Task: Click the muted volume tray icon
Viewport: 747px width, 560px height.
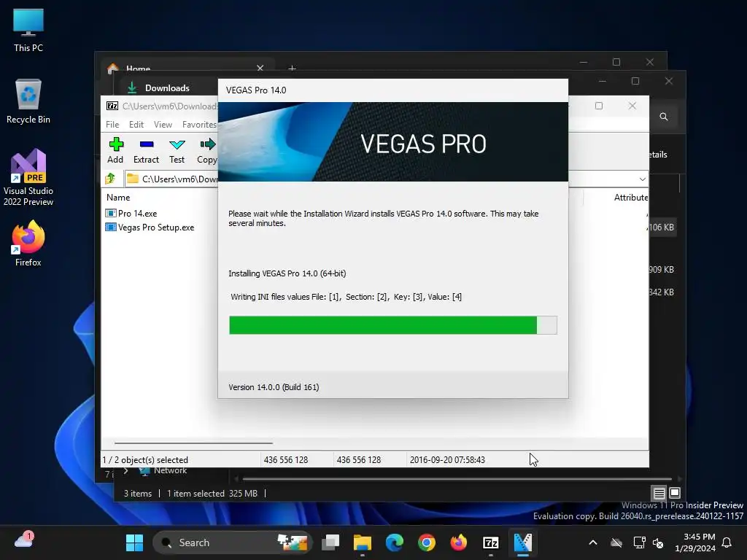Action: [x=658, y=542]
